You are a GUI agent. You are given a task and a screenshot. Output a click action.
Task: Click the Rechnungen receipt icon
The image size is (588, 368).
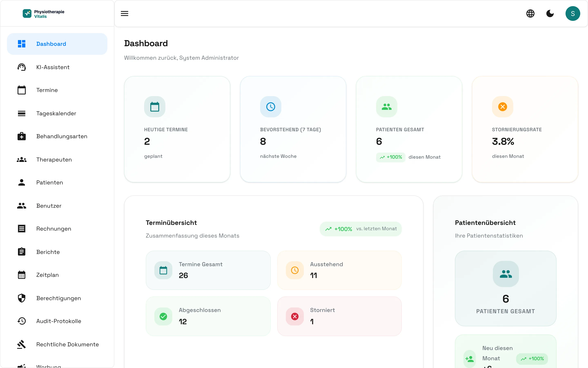point(22,229)
